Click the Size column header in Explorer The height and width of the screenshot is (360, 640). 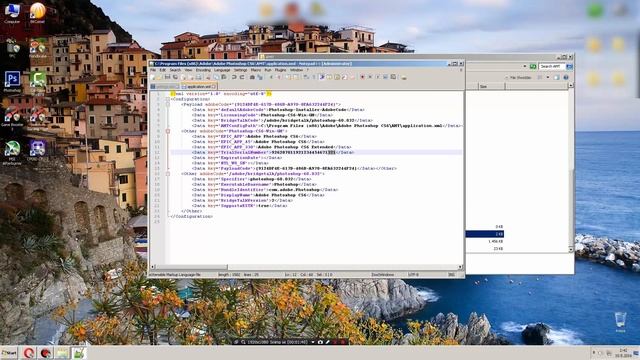(491, 86)
